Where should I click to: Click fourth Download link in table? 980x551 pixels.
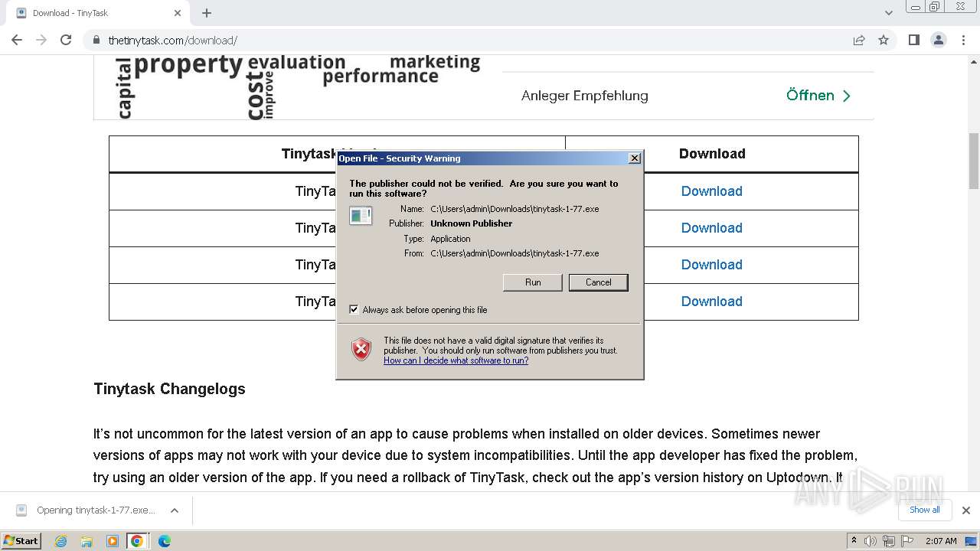(711, 302)
